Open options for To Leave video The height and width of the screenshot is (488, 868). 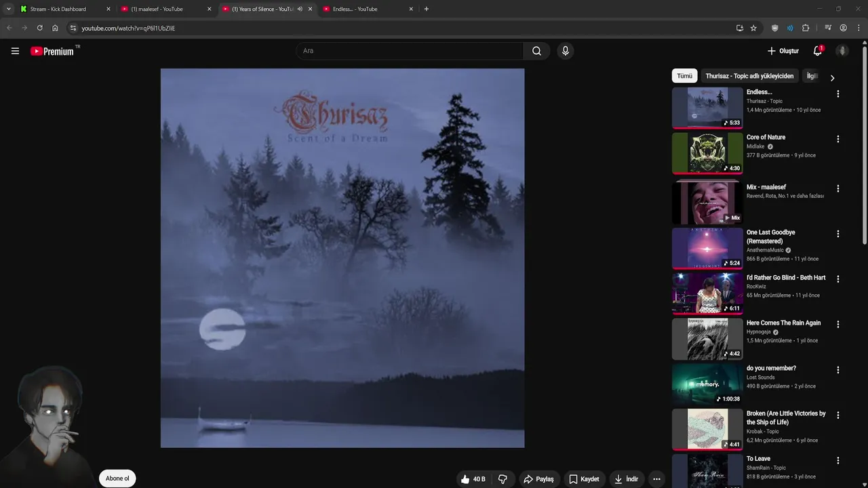pyautogui.click(x=838, y=460)
